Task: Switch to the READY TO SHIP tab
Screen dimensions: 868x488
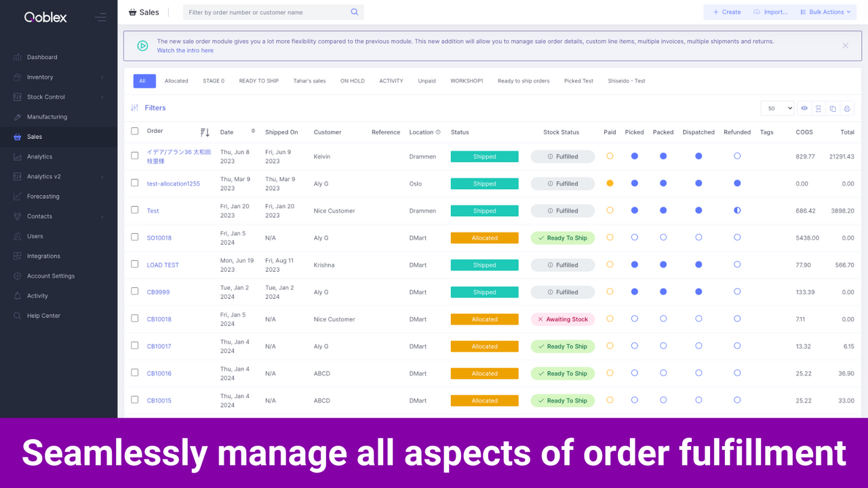Action: [x=258, y=81]
